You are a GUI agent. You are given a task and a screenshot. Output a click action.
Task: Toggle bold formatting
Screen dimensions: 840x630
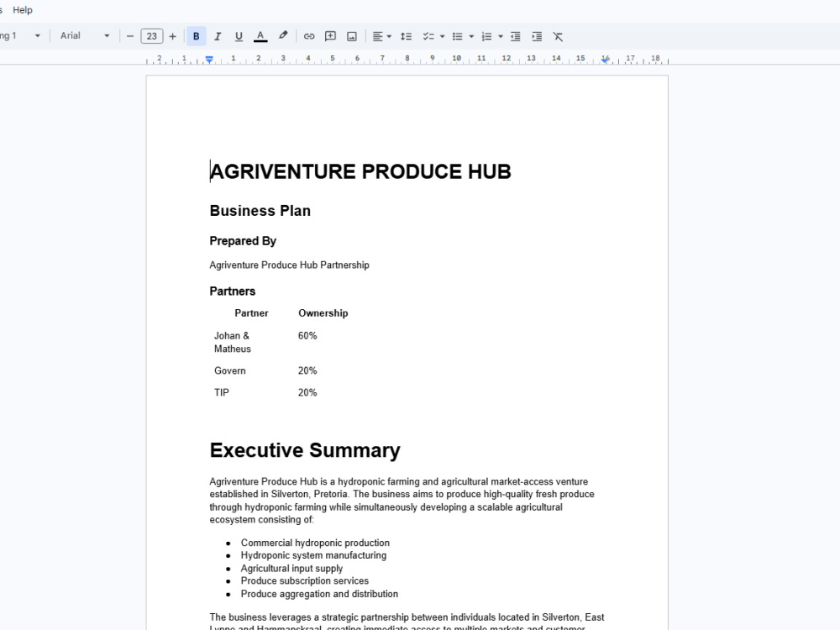click(x=196, y=36)
